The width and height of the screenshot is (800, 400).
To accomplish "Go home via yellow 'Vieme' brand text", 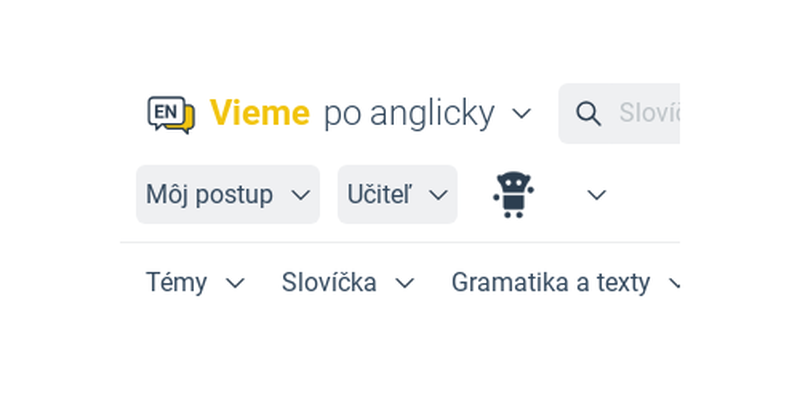I will tap(260, 113).
